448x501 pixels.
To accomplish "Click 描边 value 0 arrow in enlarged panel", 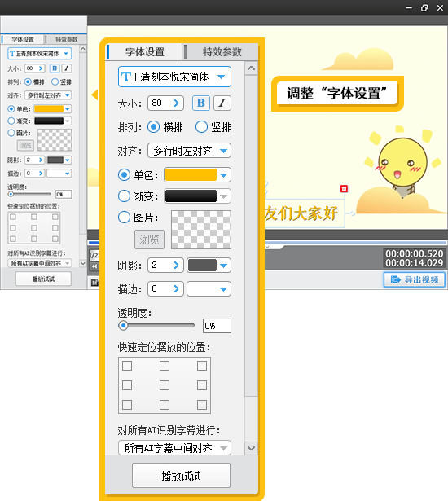I will tap(176, 289).
